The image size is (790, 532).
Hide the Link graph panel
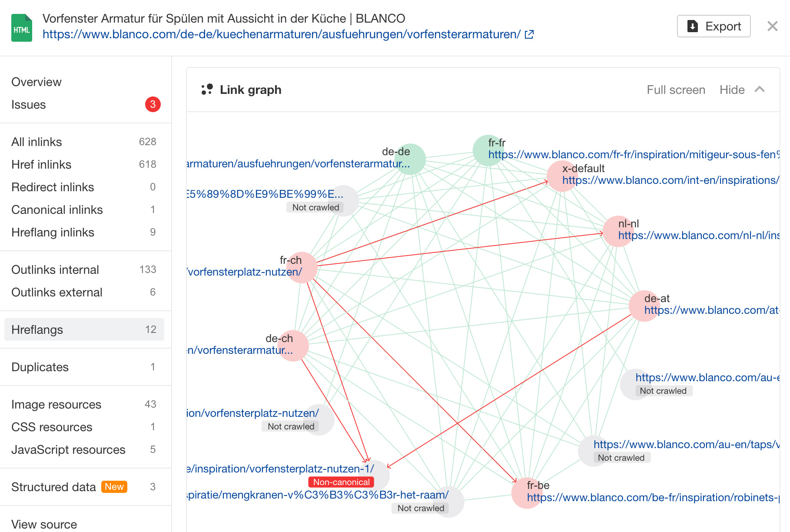pos(732,90)
